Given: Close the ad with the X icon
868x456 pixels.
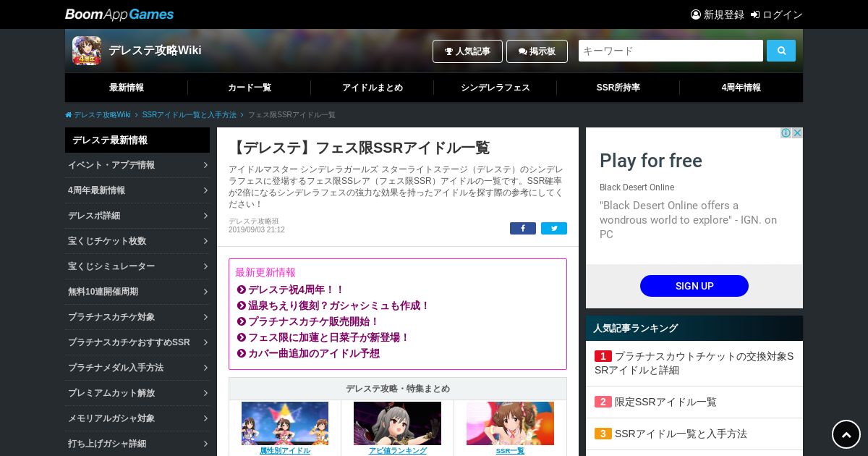Looking at the screenshot, I should 797,133.
